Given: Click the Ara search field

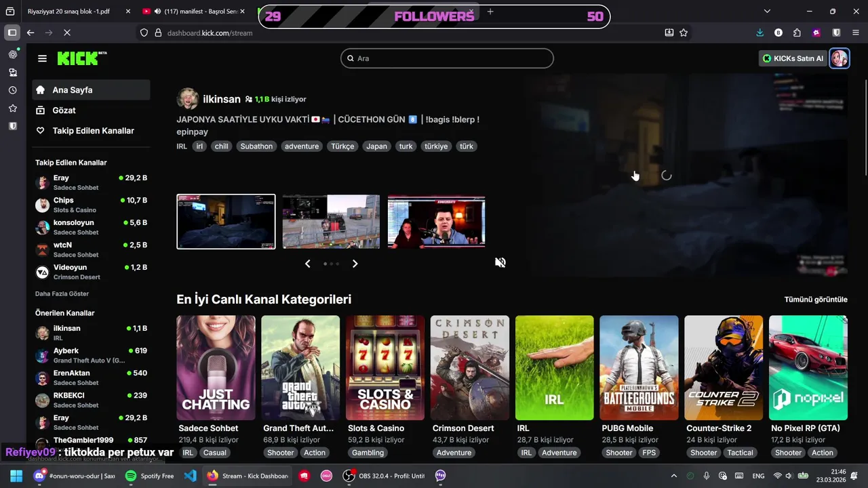Looking at the screenshot, I should [x=447, y=58].
